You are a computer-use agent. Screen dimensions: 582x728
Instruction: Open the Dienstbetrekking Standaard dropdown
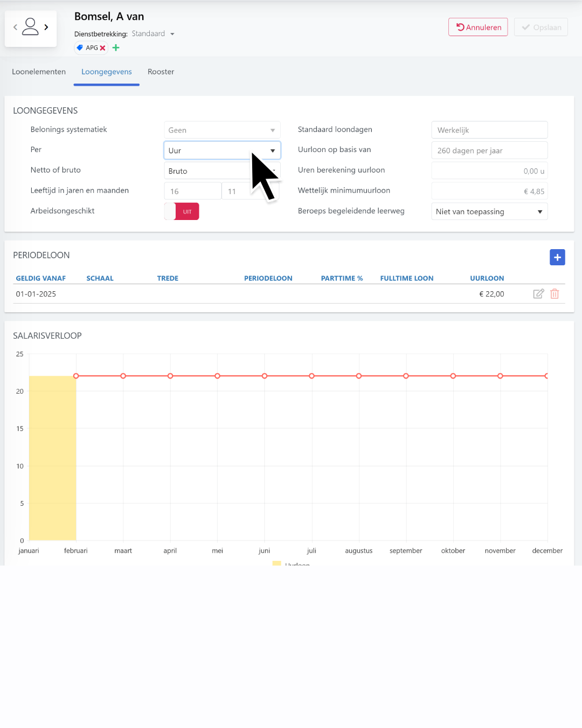coord(154,34)
